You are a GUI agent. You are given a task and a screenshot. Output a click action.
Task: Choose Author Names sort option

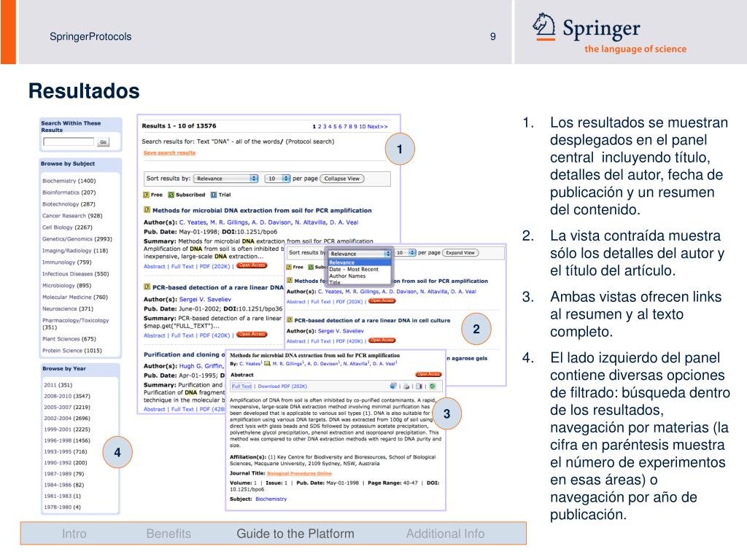[x=347, y=276]
